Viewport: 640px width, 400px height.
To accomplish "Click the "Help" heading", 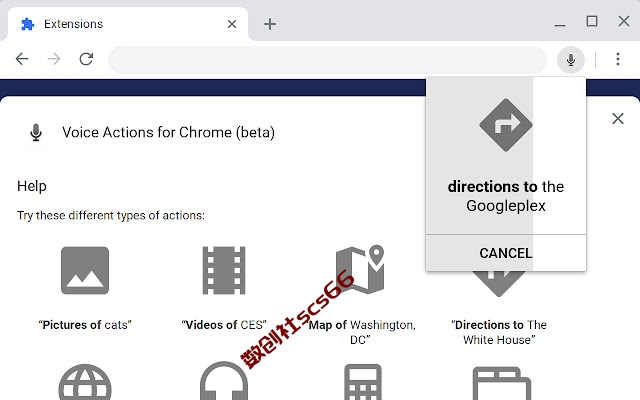I will coord(32,186).
